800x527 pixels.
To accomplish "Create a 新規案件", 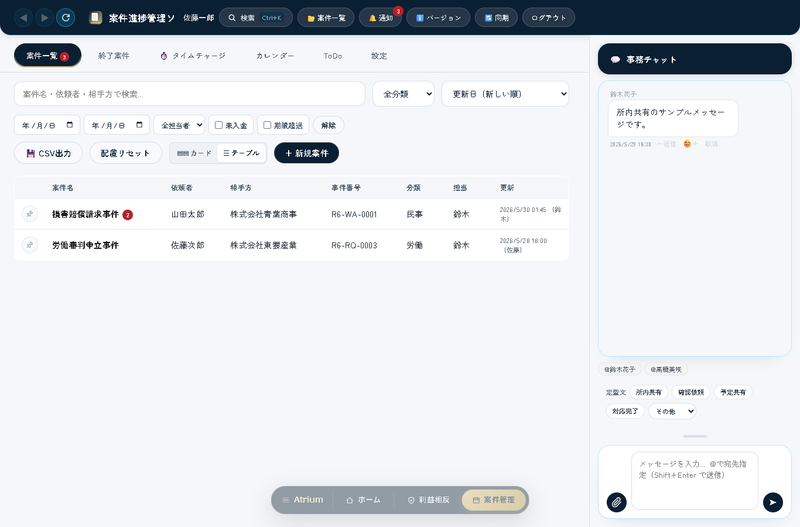I will click(307, 153).
